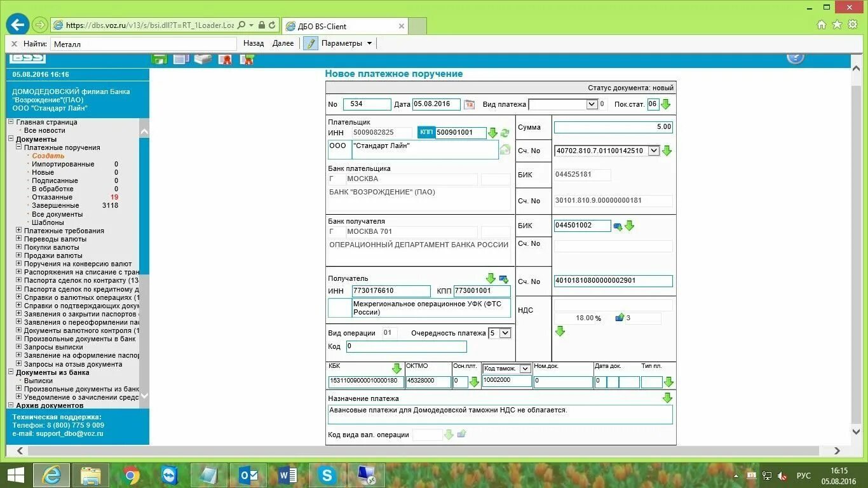Open the Параметры dropdown in find bar

[x=346, y=43]
